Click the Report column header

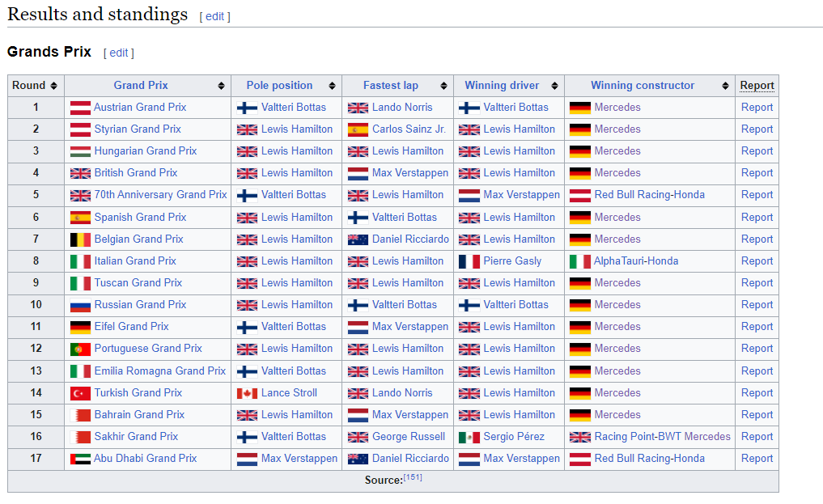757,86
